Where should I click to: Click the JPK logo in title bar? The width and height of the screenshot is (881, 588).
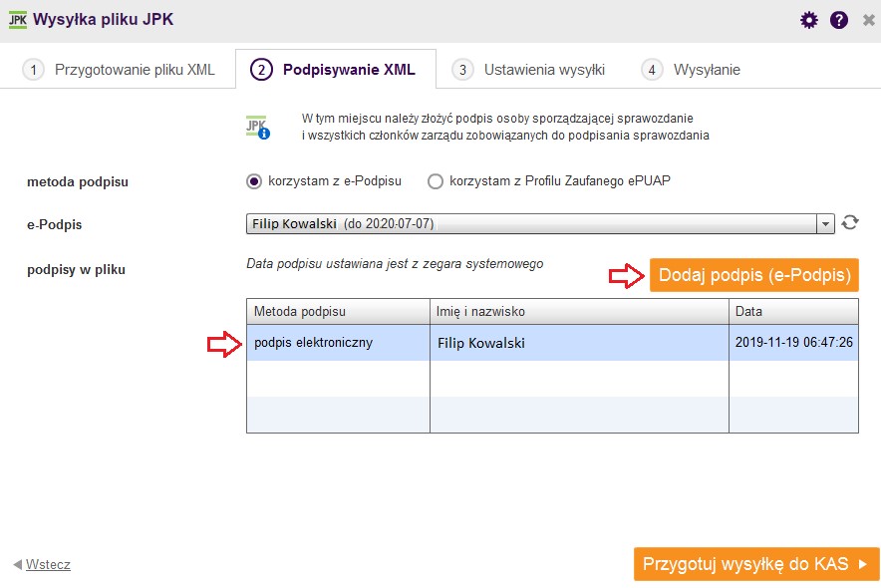pos(17,20)
